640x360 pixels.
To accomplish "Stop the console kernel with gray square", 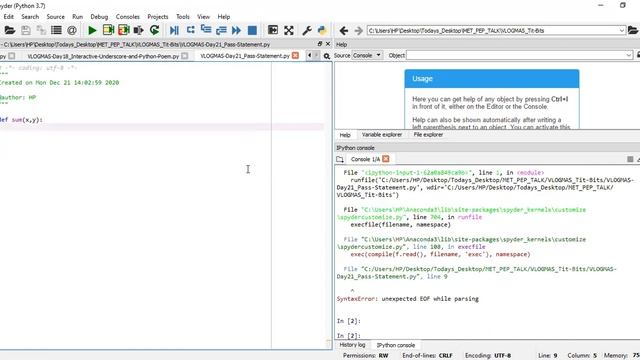I will point(630,159).
